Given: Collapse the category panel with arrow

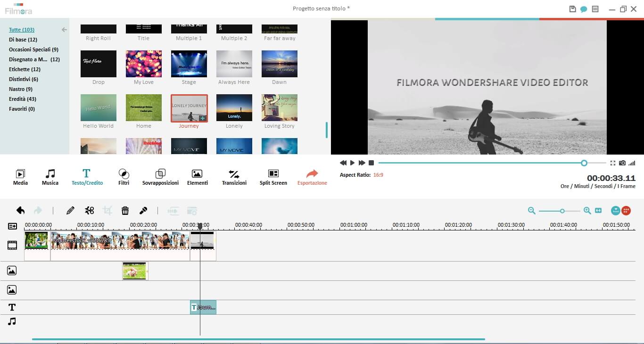Looking at the screenshot, I should [x=64, y=30].
